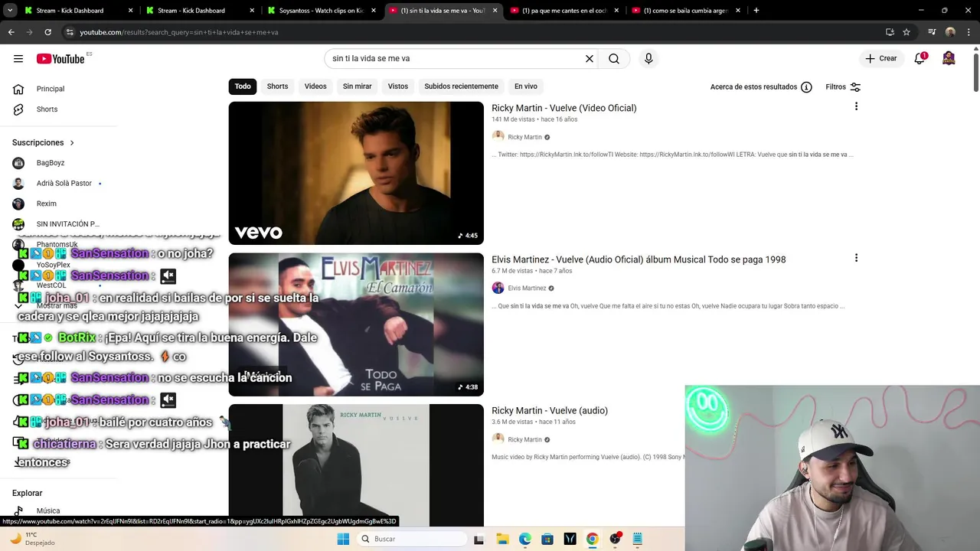Image resolution: width=980 pixels, height=551 pixels.
Task: Open the Windows Start menu
Action: 343,539
